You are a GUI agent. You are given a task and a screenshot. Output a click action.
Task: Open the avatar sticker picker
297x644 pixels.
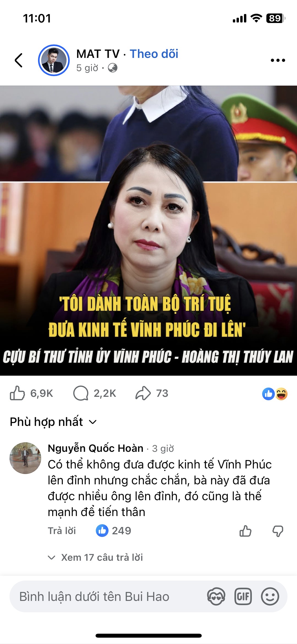(x=216, y=596)
